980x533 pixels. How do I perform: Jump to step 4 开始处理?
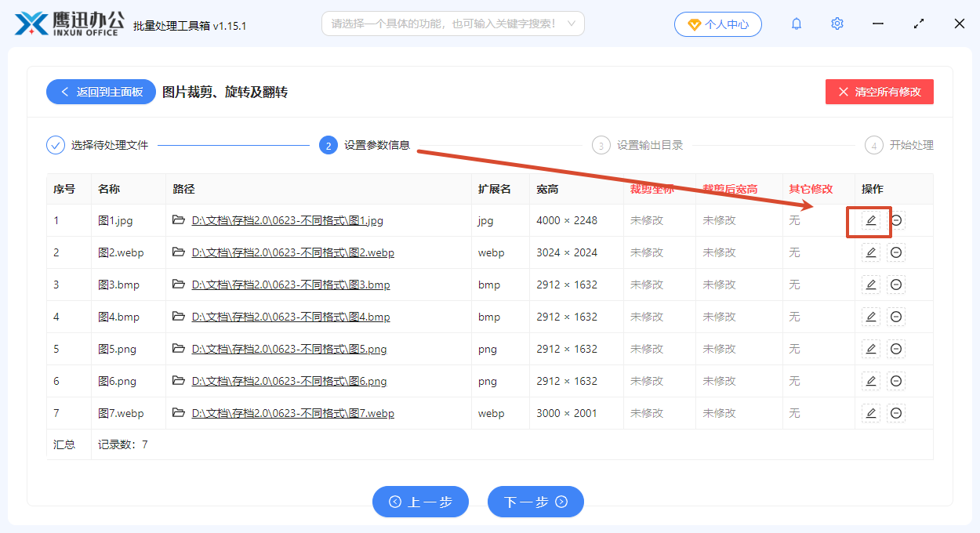[x=899, y=145]
